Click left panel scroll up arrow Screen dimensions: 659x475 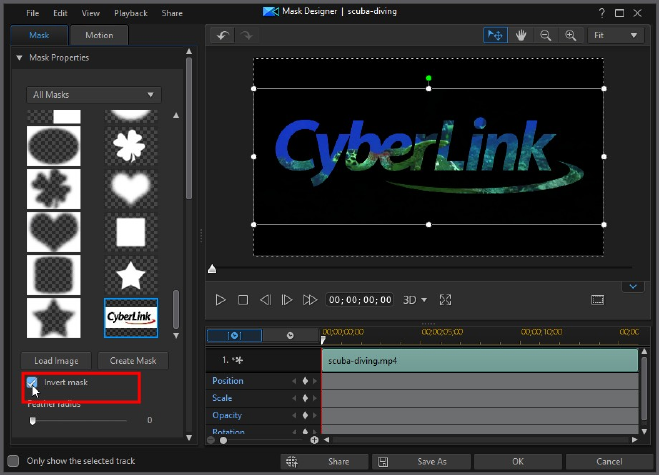coord(189,51)
